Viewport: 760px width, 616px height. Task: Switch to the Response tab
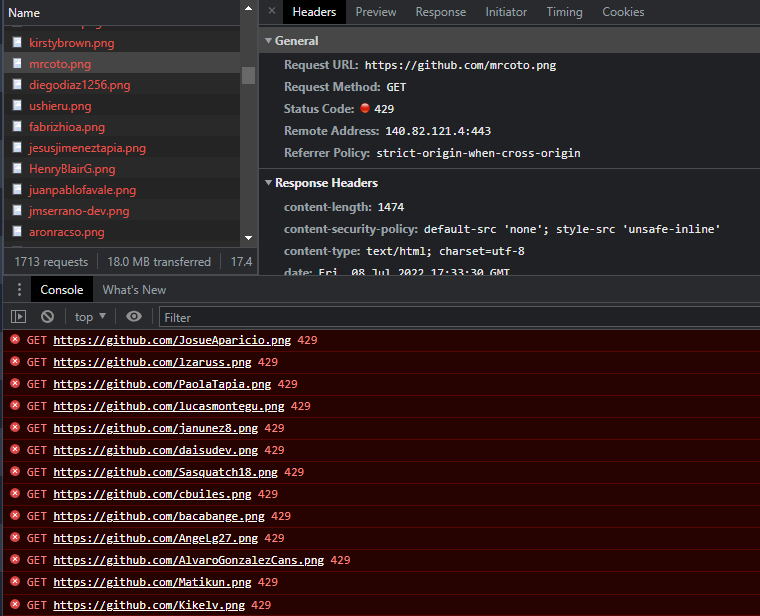(441, 12)
